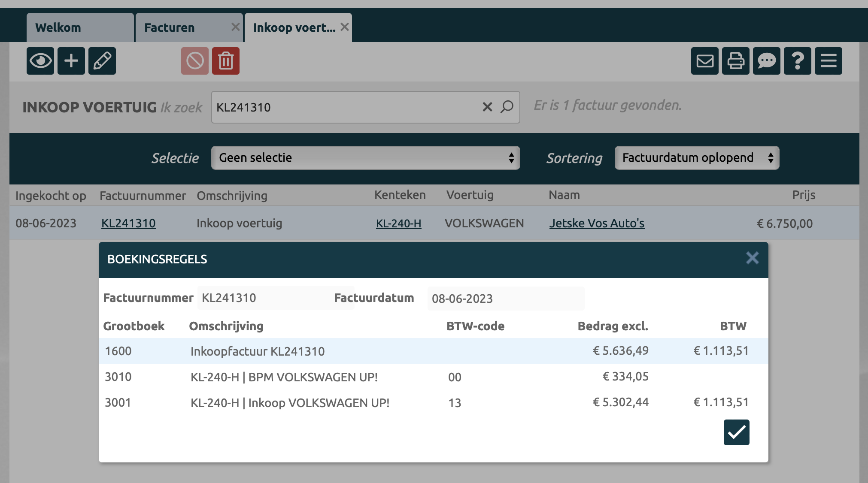Click the eye view icon in toolbar

click(40, 61)
